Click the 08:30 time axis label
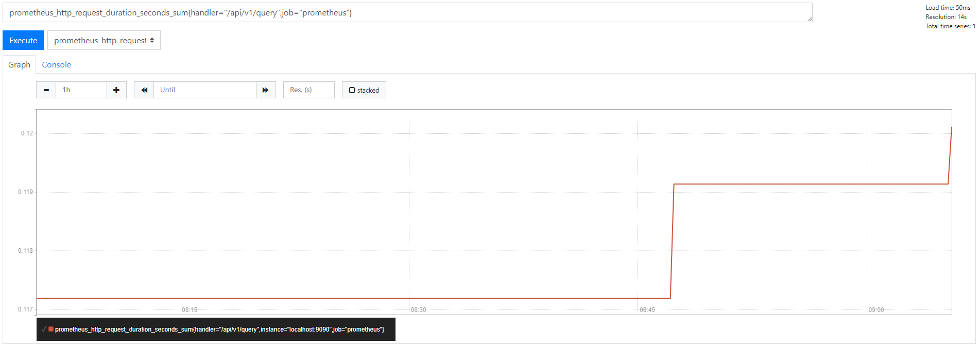 pyautogui.click(x=418, y=310)
